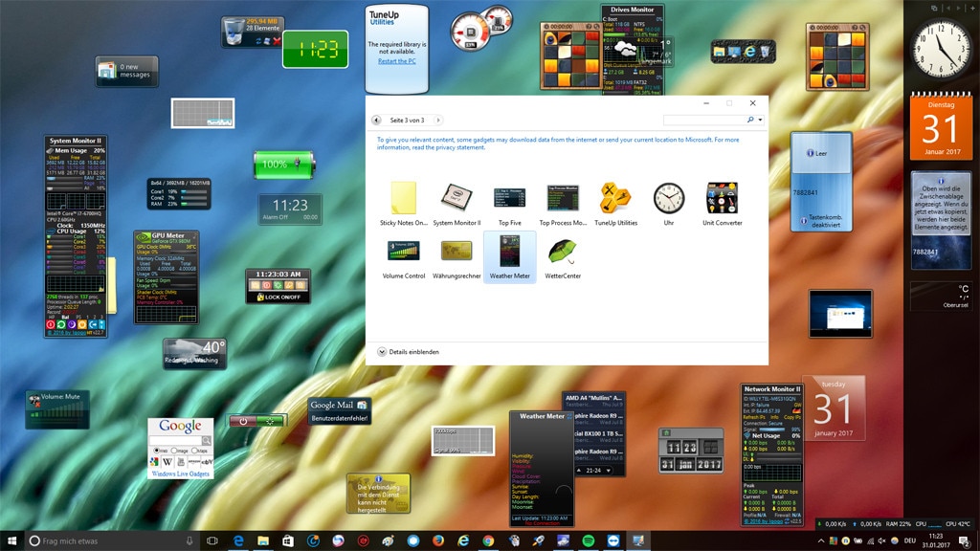
Task: Select the WetterCenter umbrella gadget
Action: (563, 257)
